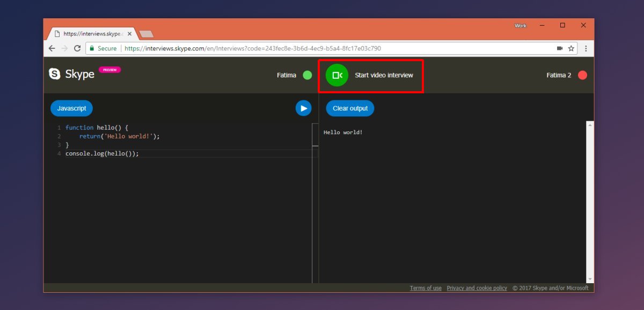This screenshot has width=644, height=310.
Task: Click the Start video interview label
Action: [384, 75]
